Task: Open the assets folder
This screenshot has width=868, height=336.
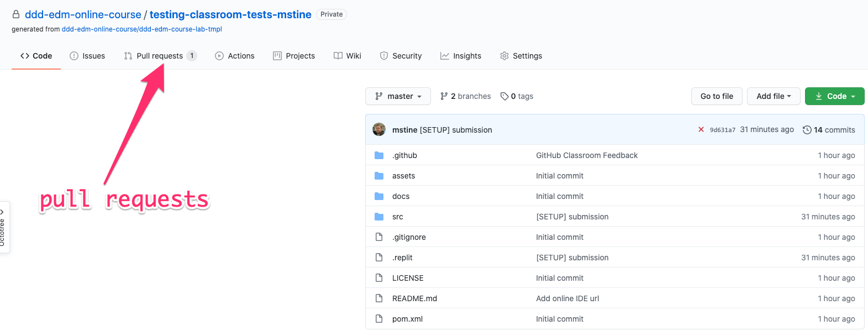Action: click(403, 176)
